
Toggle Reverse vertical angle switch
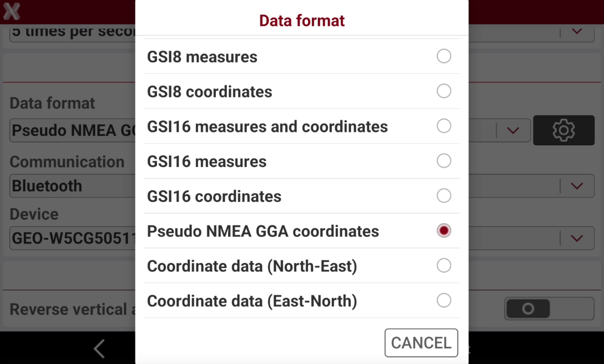pos(549,309)
